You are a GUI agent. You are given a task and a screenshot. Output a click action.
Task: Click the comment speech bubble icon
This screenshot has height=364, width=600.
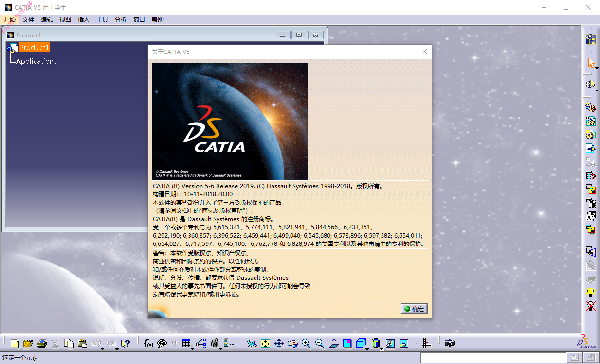[162, 344]
